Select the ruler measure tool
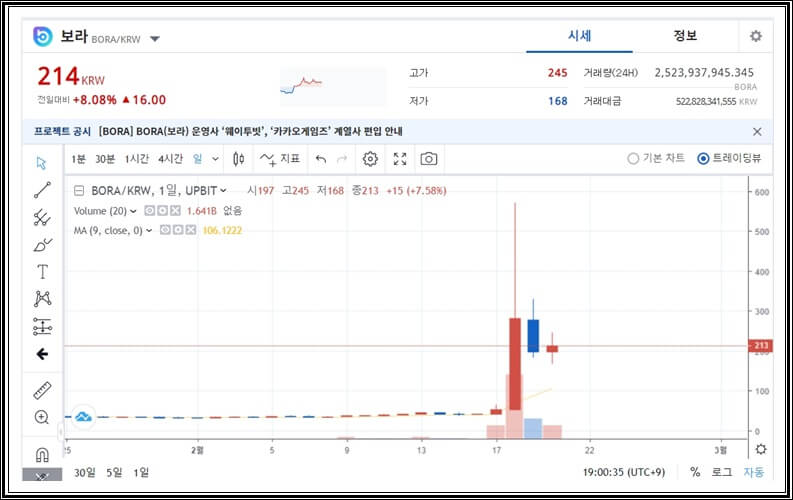Viewport: 793px width, 500px height. click(x=42, y=391)
